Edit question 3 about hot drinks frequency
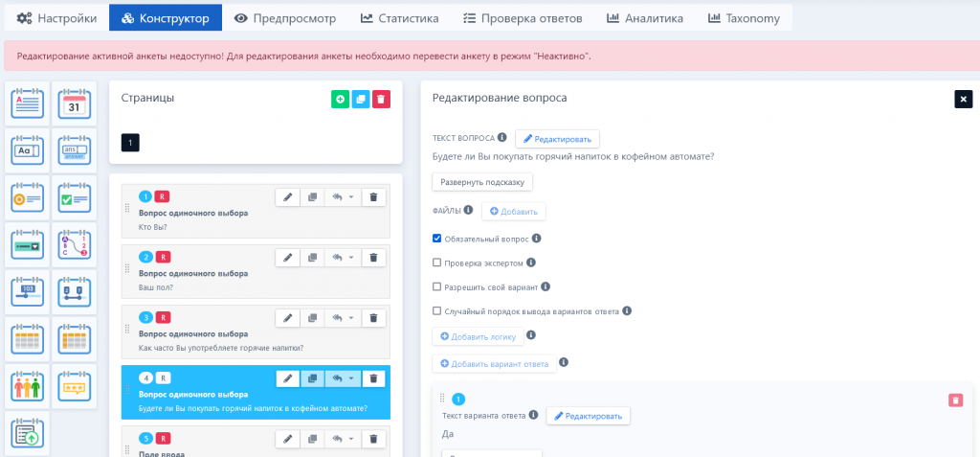The height and width of the screenshot is (457, 980). pyautogui.click(x=287, y=318)
